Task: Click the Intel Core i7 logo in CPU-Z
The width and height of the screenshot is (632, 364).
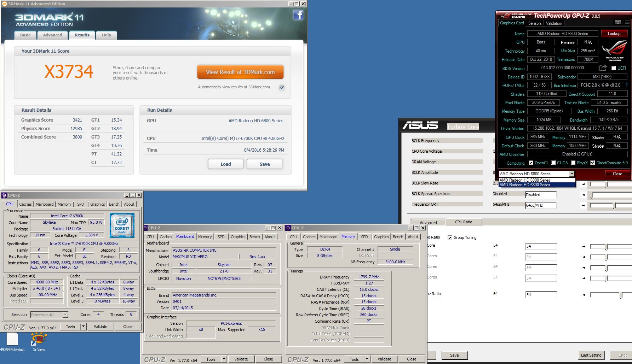Action: point(122,225)
